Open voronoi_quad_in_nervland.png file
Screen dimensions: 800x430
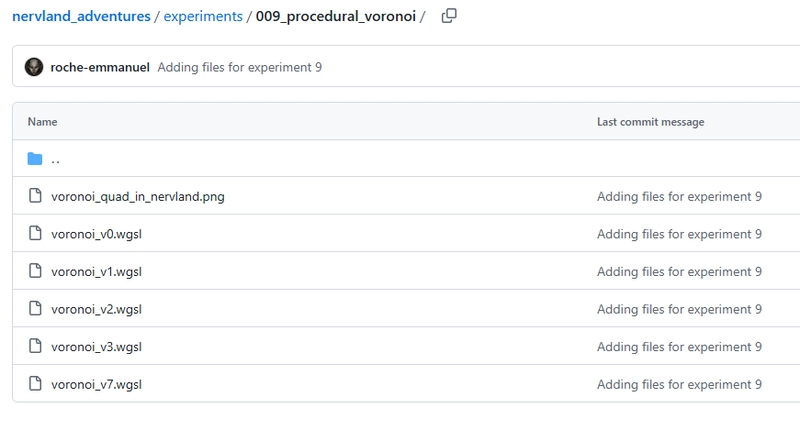137,196
